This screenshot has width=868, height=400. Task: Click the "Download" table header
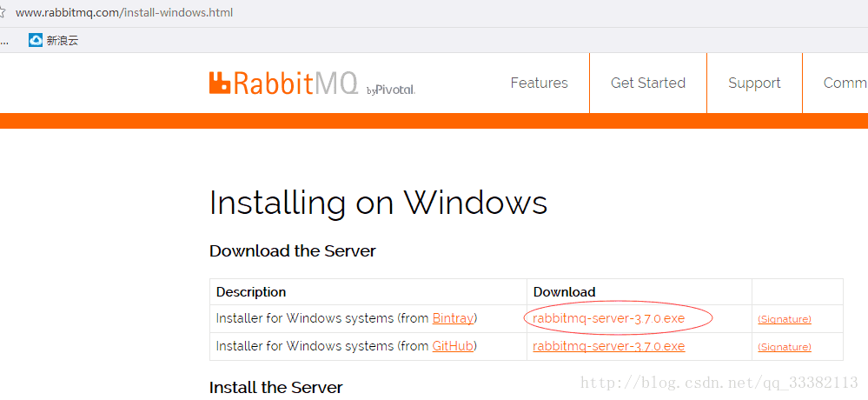564,292
